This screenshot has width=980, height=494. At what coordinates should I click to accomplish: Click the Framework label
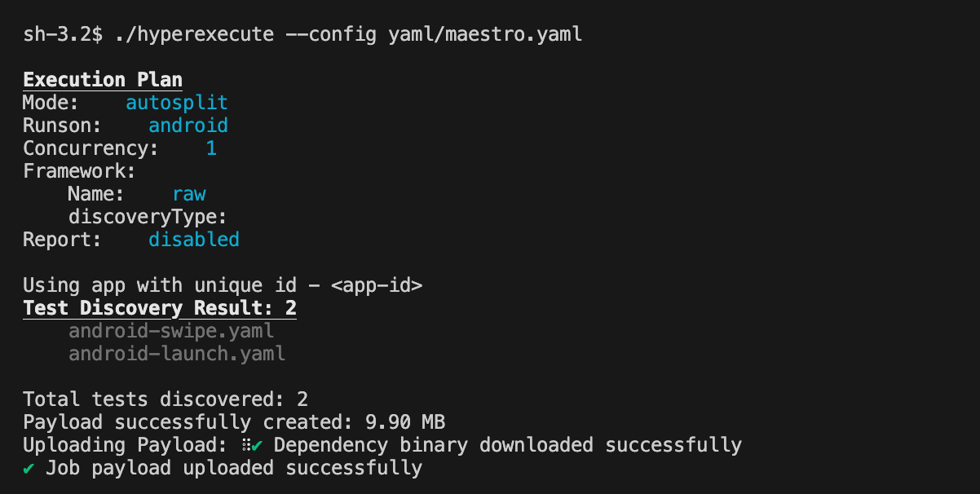click(x=79, y=171)
